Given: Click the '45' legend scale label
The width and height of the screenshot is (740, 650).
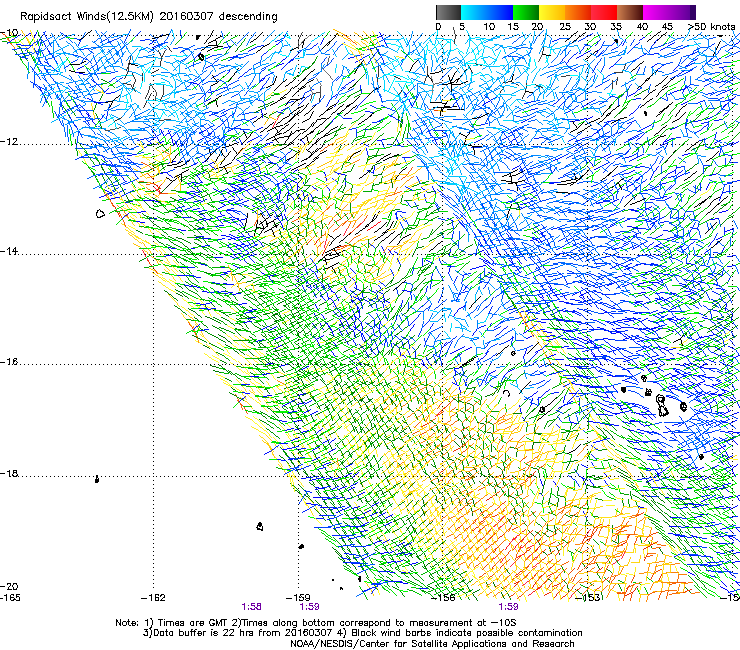Looking at the screenshot, I should 667,27.
